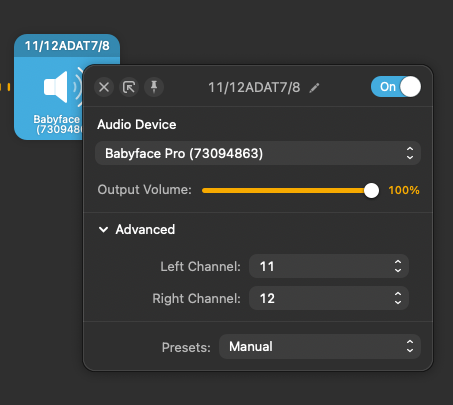Click the Output Volume slider knob

coord(371,191)
